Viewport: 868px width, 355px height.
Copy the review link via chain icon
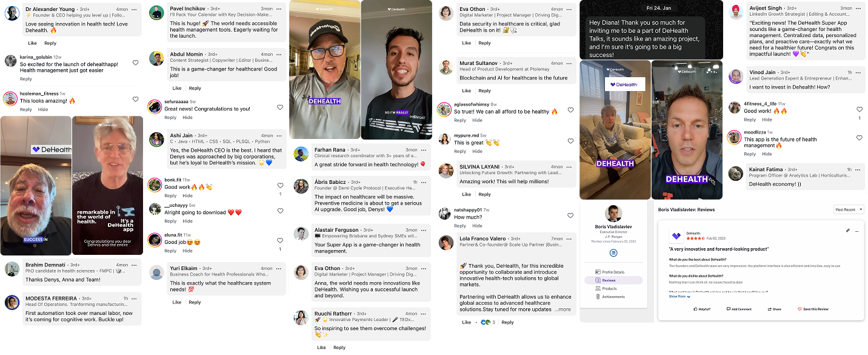click(847, 231)
